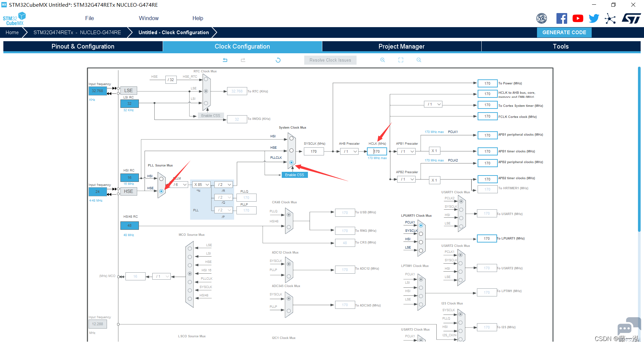Click the LSE oscillator block

pos(128,90)
